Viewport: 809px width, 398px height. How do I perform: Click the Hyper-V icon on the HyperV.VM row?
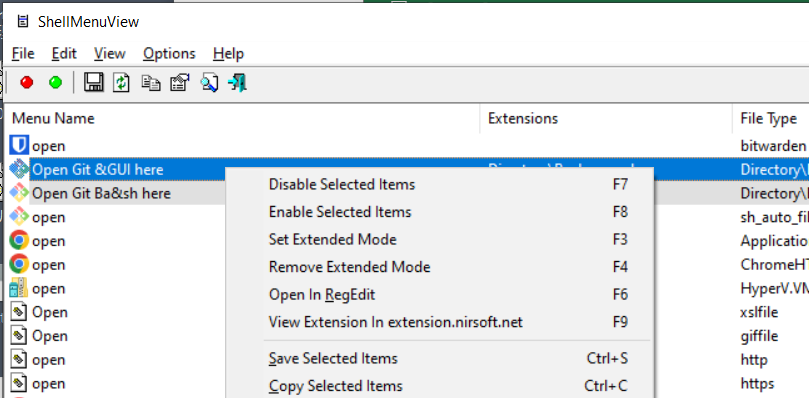click(19, 288)
